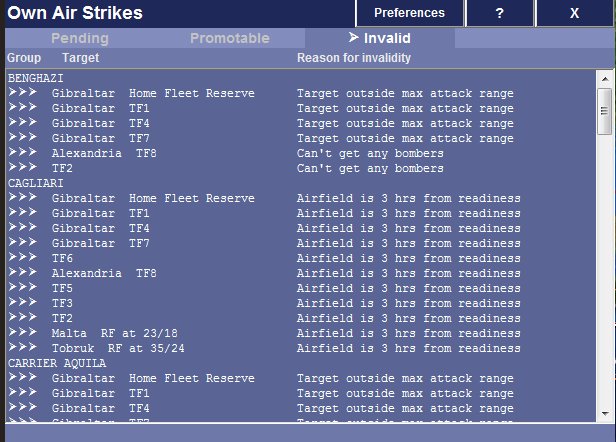The height and width of the screenshot is (442, 616).
Task: Click arrows icon next to Cagliari TF3 row
Action: pyautogui.click(x=22, y=303)
